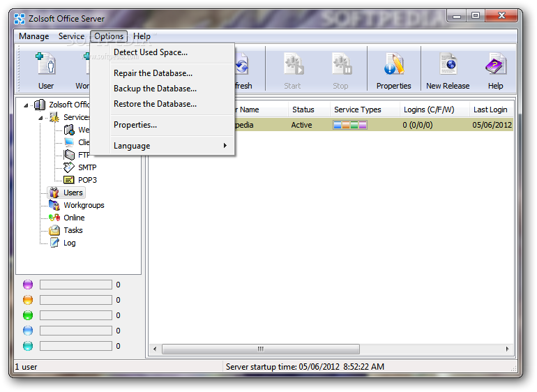The height and width of the screenshot is (392, 537).
Task: Collapse the Zolsoft Office root node
Action: pos(26,105)
